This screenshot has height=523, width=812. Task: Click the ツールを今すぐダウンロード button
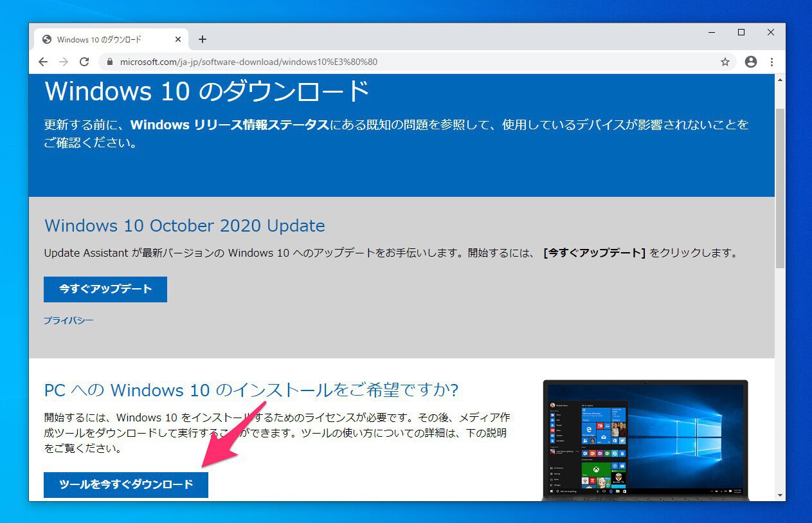point(126,484)
